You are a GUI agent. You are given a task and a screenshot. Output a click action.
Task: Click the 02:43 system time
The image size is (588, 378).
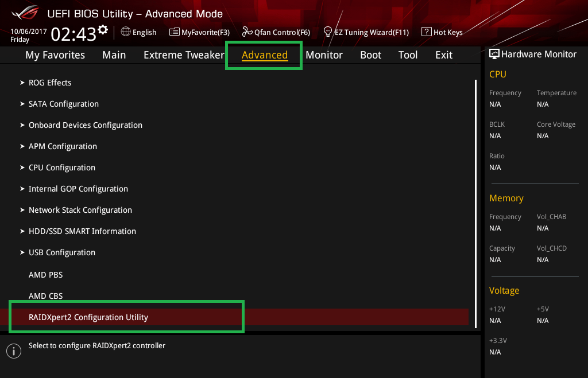click(73, 34)
